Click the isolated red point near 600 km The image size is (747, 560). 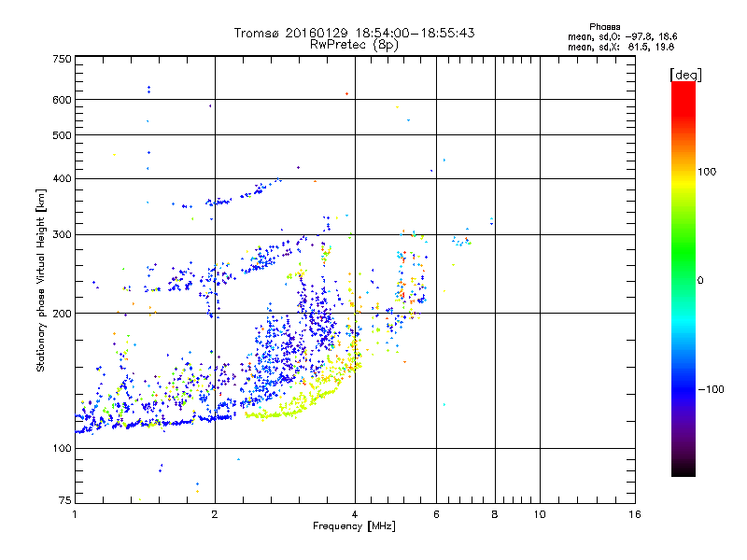[346, 94]
